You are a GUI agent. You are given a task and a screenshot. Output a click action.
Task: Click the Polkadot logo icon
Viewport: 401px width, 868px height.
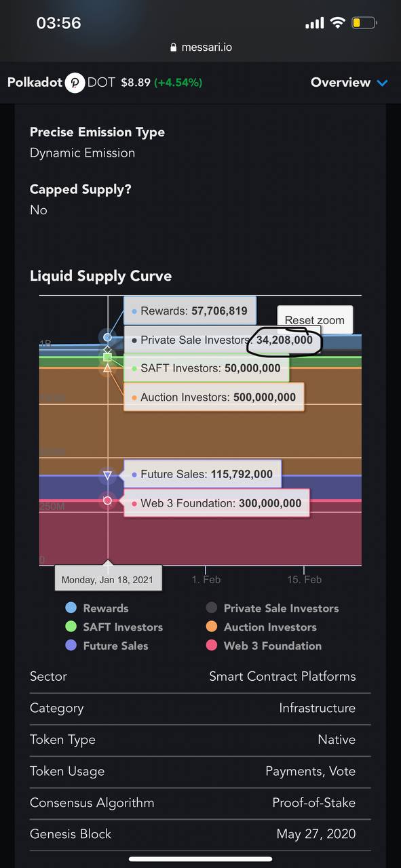tap(75, 83)
